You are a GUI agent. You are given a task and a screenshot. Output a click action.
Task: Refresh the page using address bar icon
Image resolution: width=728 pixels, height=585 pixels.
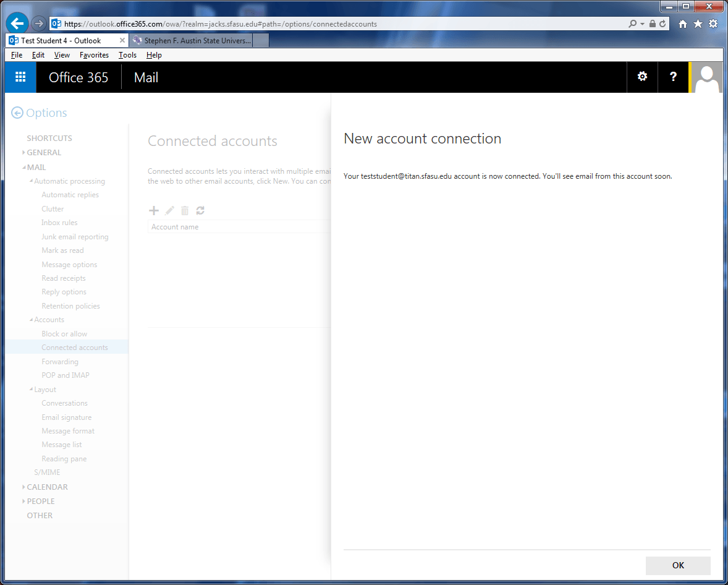point(663,24)
